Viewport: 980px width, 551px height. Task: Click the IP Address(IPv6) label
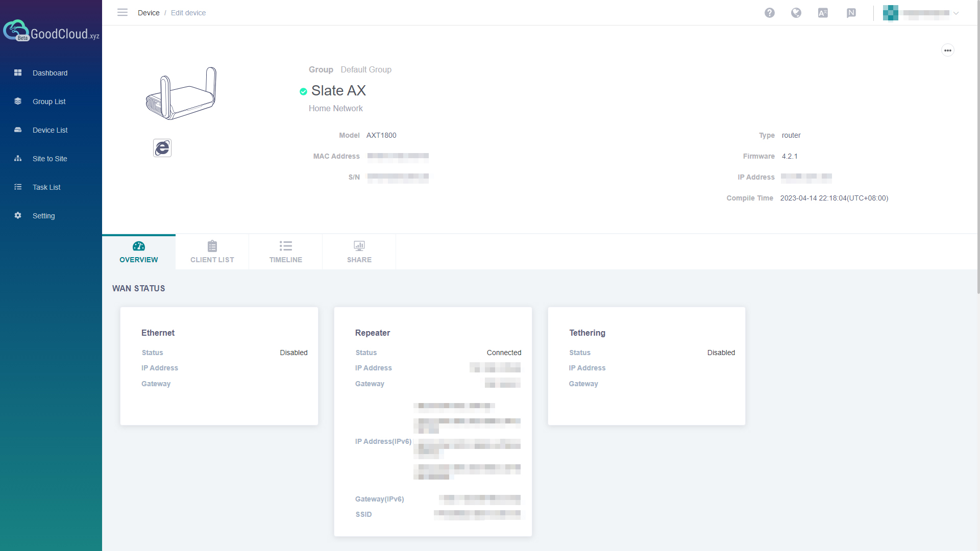[x=383, y=441]
